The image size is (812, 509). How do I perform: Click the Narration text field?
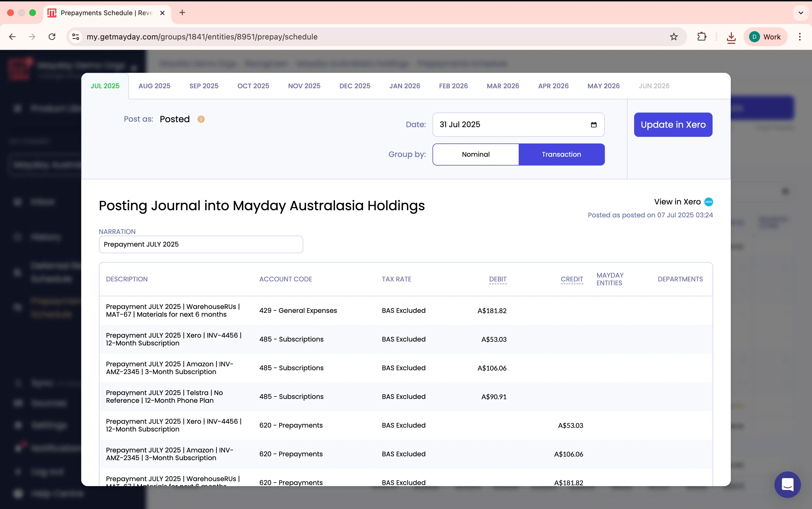pos(201,244)
